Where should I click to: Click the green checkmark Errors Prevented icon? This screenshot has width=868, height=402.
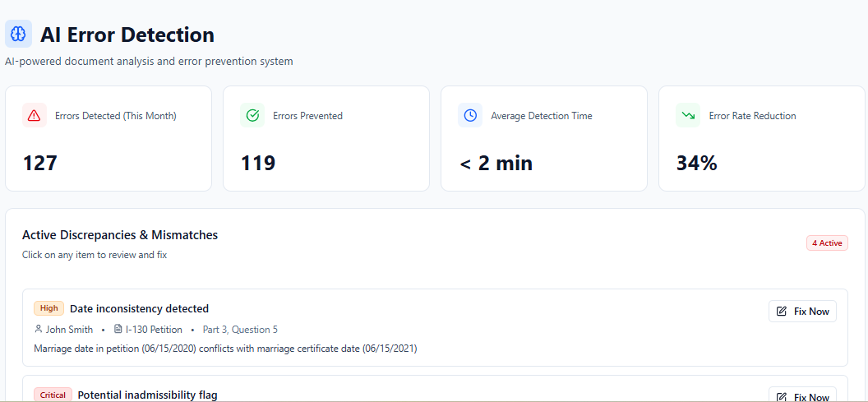(x=252, y=115)
